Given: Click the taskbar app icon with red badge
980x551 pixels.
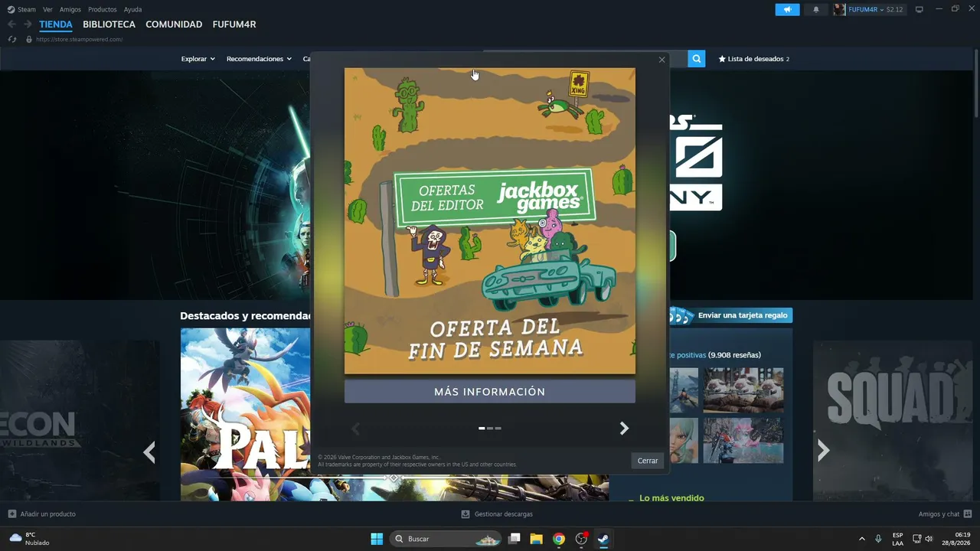Looking at the screenshot, I should tap(581, 539).
